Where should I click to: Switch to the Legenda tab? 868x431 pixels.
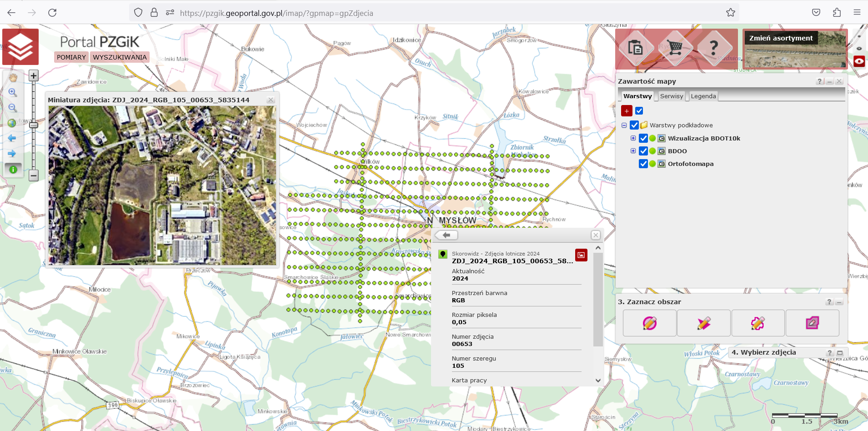tap(703, 96)
